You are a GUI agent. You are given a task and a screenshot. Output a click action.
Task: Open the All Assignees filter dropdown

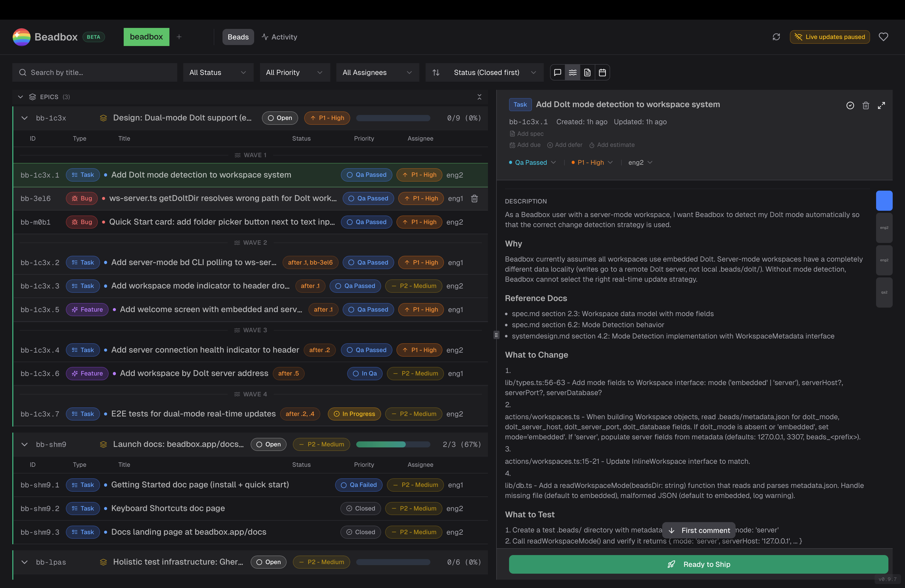[x=377, y=72]
